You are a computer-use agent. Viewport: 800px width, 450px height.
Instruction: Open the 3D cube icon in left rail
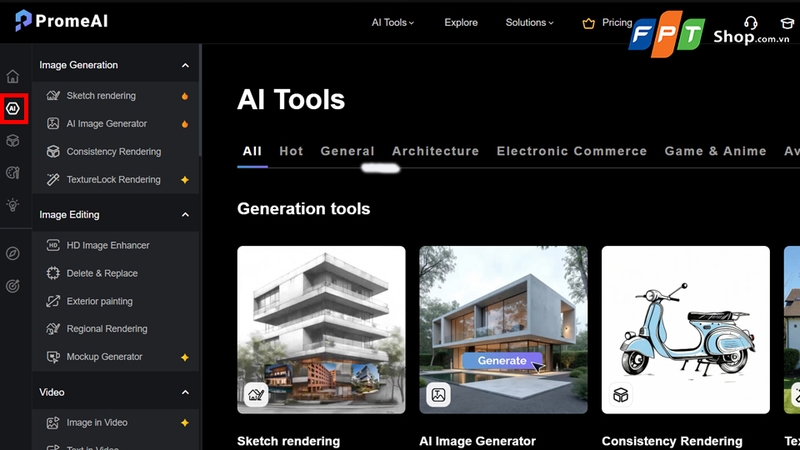tap(13, 140)
